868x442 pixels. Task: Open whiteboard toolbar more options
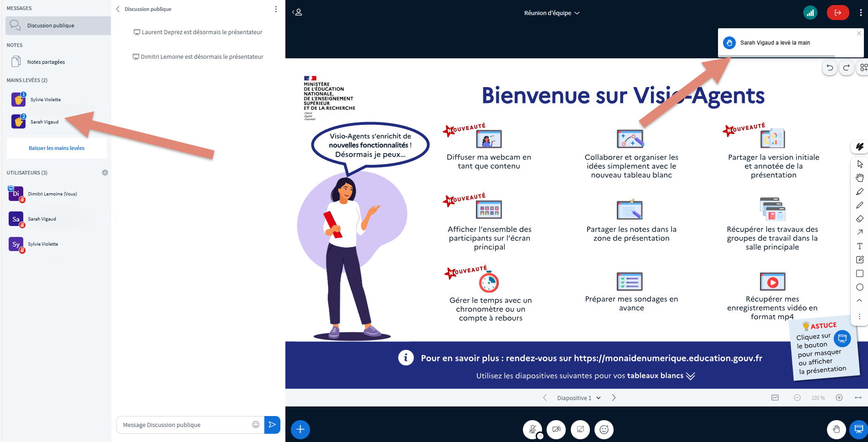click(x=860, y=316)
